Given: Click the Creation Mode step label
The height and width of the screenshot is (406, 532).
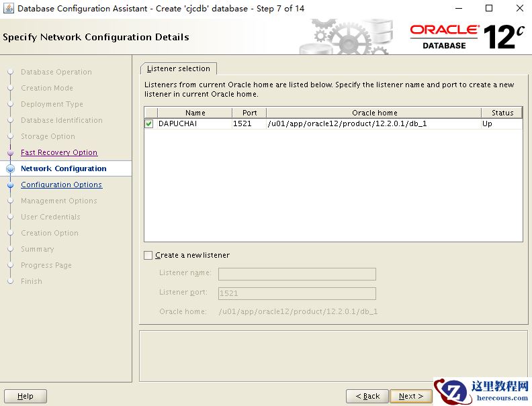Looking at the screenshot, I should pos(47,88).
